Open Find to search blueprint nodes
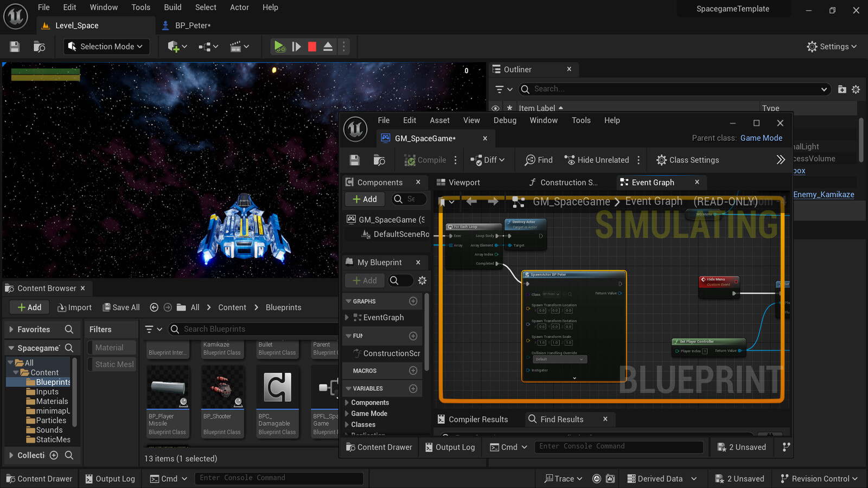The width and height of the screenshot is (868, 488). [x=538, y=159]
